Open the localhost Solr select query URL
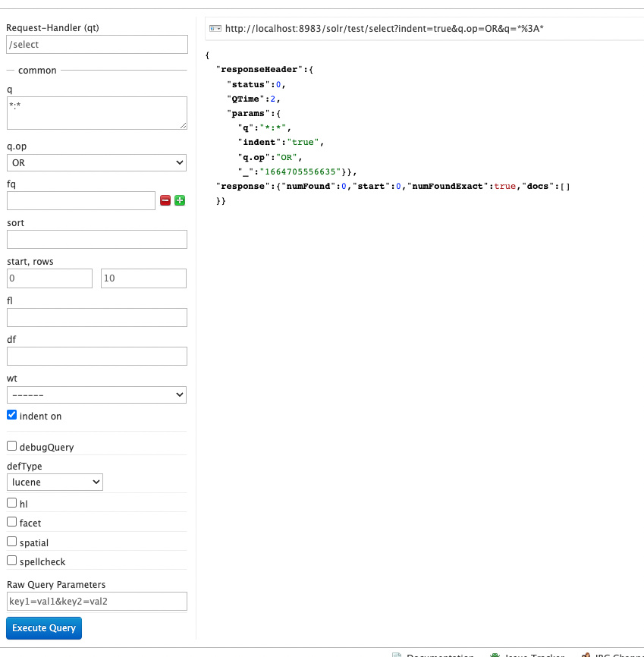Screen dimensions: 644x657 (x=385, y=29)
